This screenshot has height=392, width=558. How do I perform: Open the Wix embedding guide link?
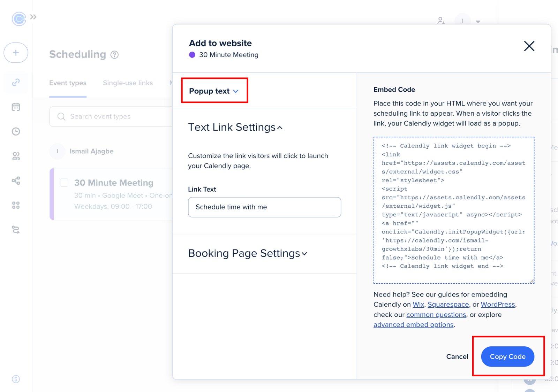point(418,305)
